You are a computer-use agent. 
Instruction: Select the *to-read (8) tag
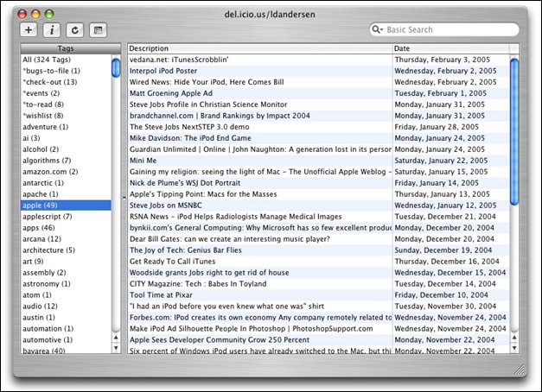coord(66,104)
